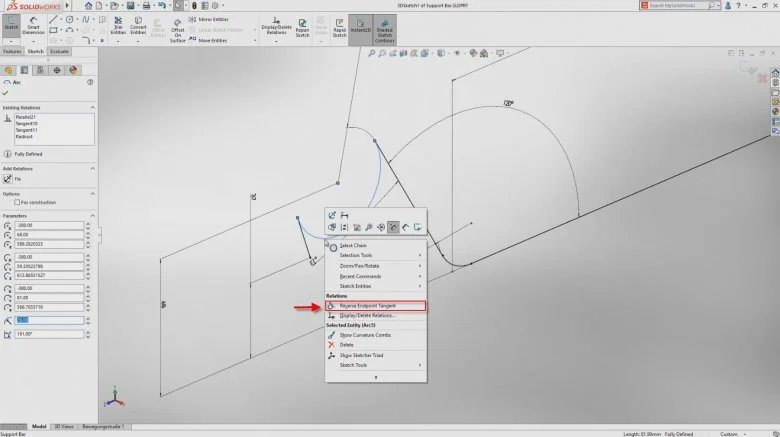Select the Corner Rectangle tool

click(x=53, y=30)
